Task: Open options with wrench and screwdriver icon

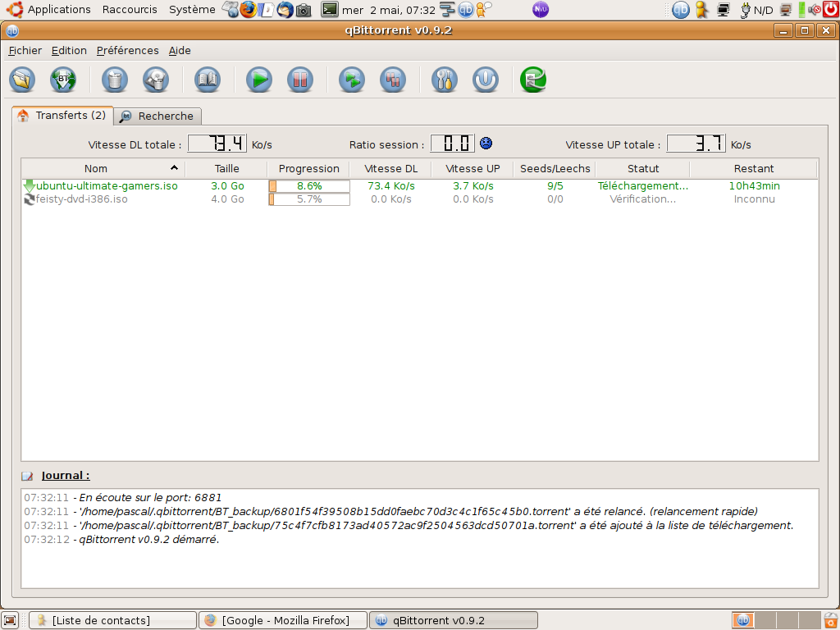Action: [445, 80]
